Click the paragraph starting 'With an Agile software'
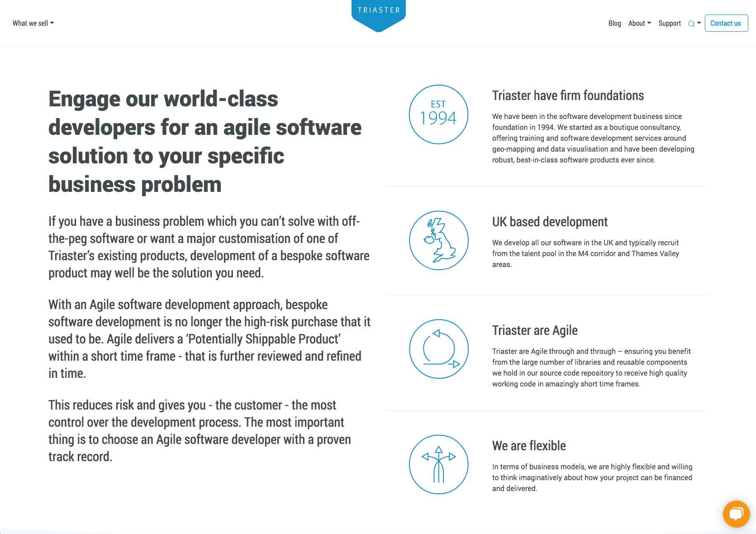The width and height of the screenshot is (756, 534). point(209,339)
